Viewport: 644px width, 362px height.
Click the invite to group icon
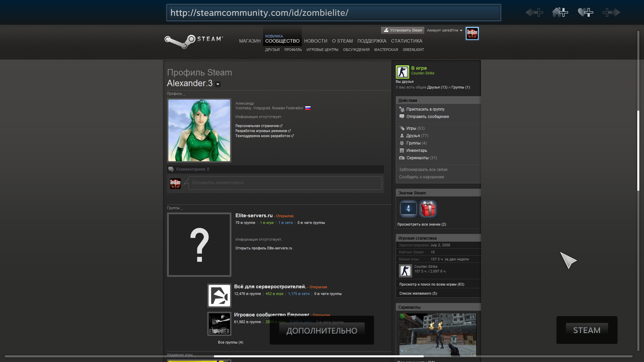402,109
